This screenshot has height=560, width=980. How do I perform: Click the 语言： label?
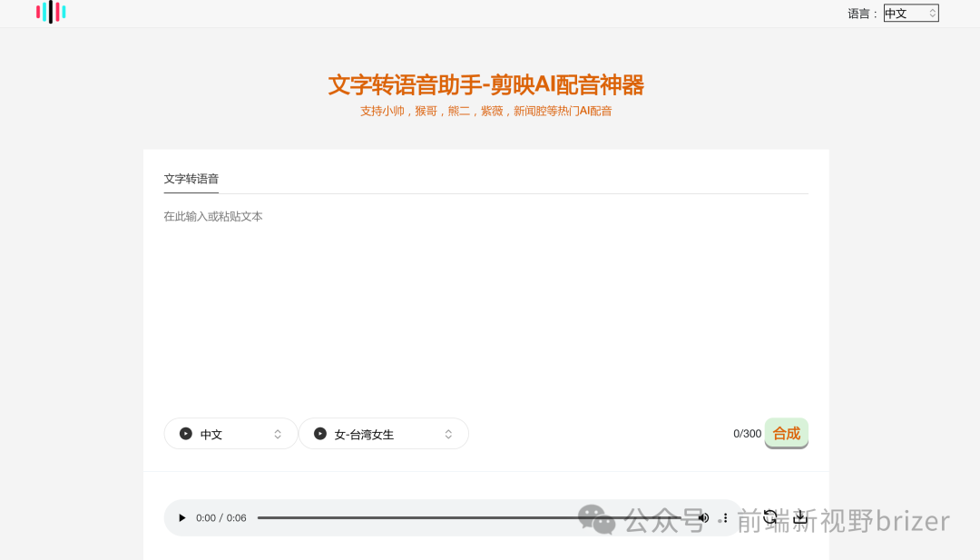tap(863, 14)
